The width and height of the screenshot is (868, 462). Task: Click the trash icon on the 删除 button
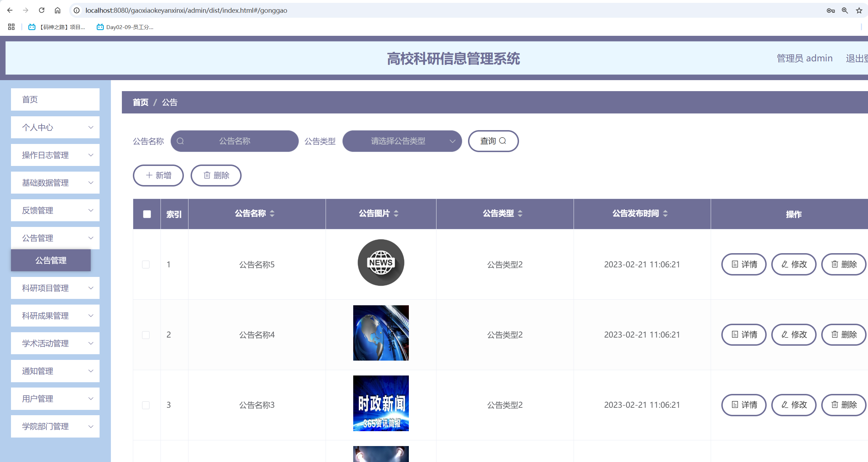click(207, 175)
